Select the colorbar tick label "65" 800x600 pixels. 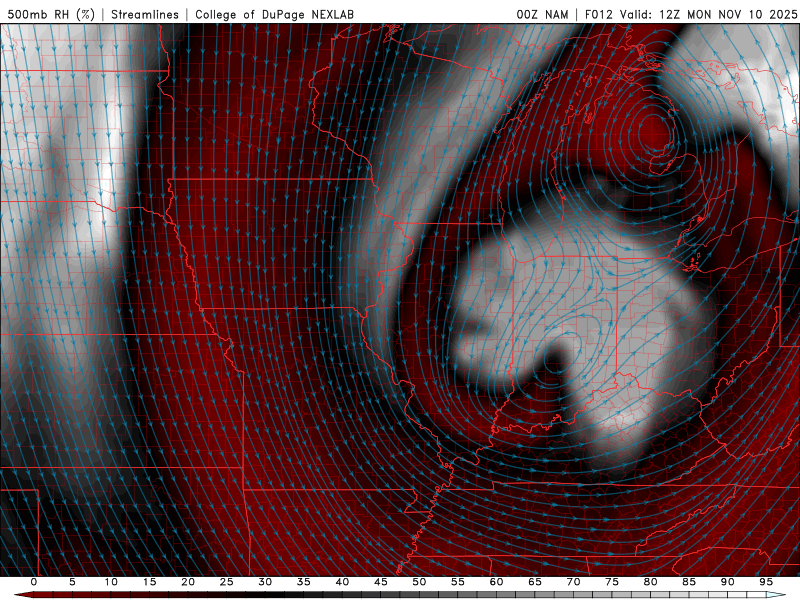point(535,582)
